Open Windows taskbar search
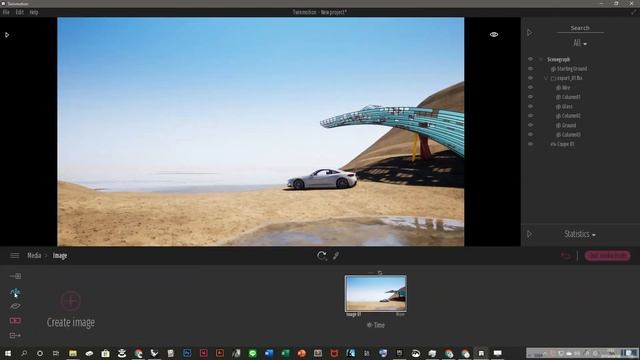This screenshot has width=640, height=360. 24,353
